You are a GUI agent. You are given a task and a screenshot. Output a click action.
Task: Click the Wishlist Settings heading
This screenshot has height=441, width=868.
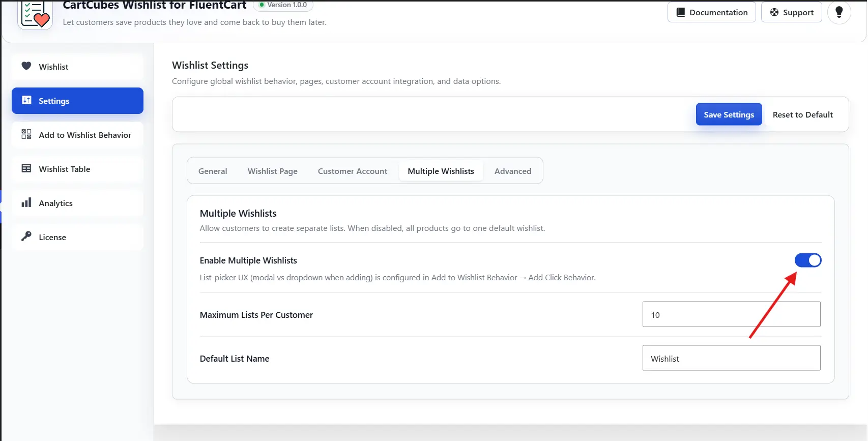(x=210, y=65)
